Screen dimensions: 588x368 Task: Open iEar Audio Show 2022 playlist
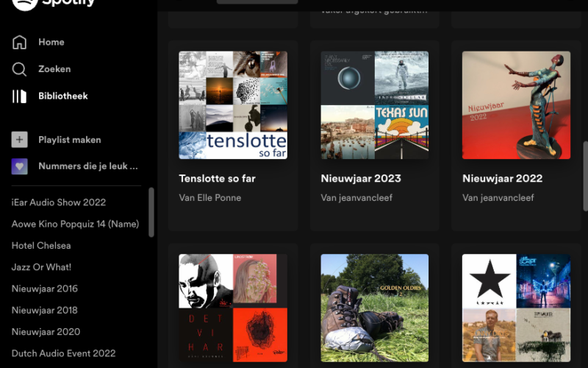click(x=59, y=202)
